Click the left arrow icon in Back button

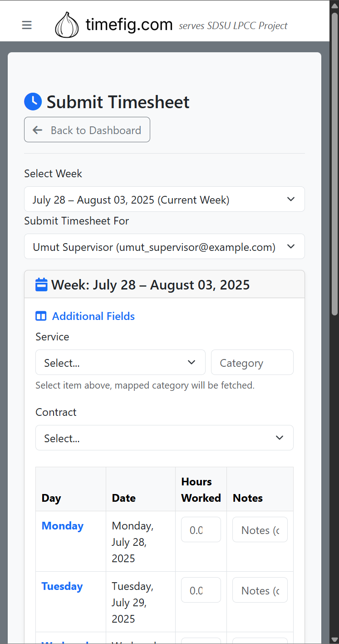(x=38, y=130)
